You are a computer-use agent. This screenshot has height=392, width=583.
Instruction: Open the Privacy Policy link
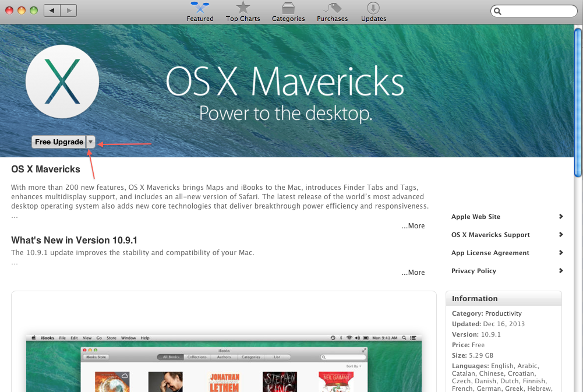(x=474, y=271)
